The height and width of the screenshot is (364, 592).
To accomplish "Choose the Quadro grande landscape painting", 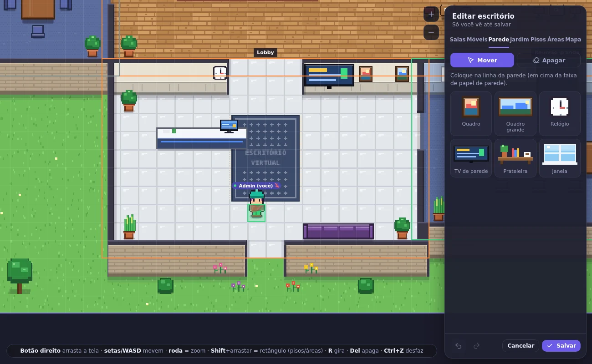I will [515, 114].
